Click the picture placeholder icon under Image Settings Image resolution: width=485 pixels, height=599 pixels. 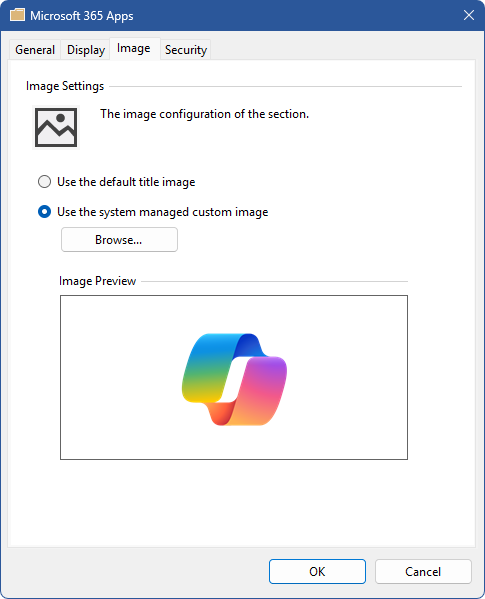point(56,127)
